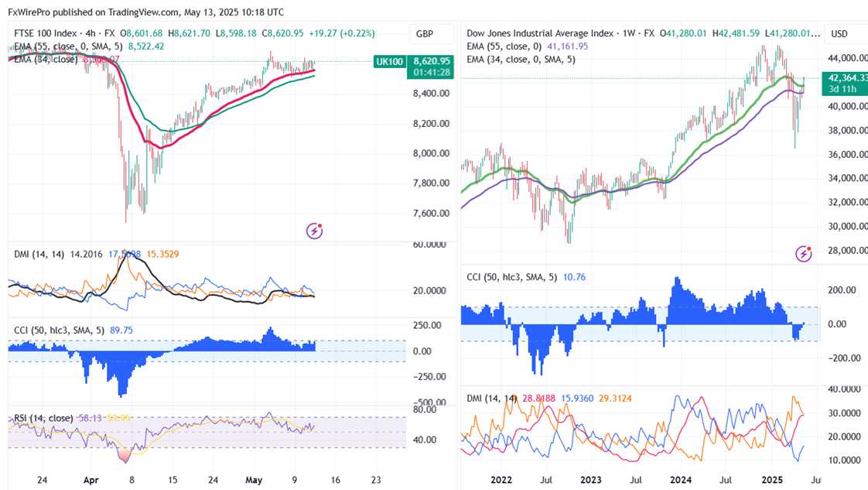The width and height of the screenshot is (868, 490).
Task: Click the -200.00 CCI scale label
Action: 845,358
